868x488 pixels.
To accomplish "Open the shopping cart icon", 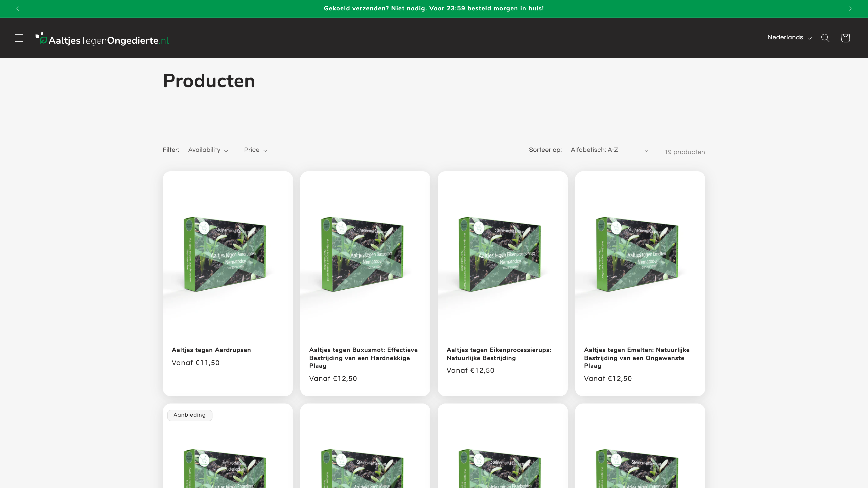I will (x=845, y=38).
